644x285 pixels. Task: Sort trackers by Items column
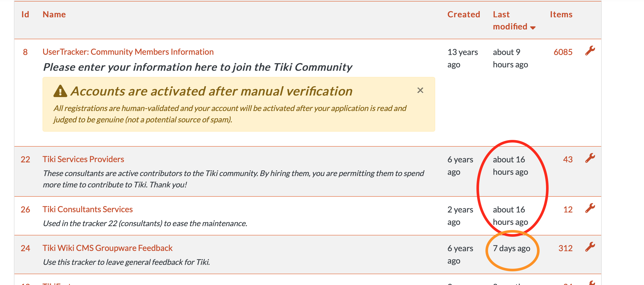pos(561,14)
